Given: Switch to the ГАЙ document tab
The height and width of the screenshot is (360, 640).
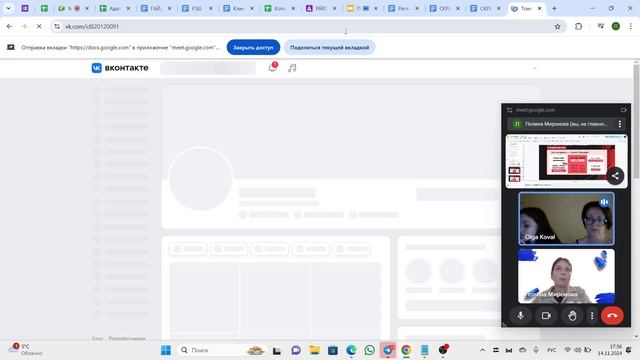Looking at the screenshot, I should (x=156, y=8).
